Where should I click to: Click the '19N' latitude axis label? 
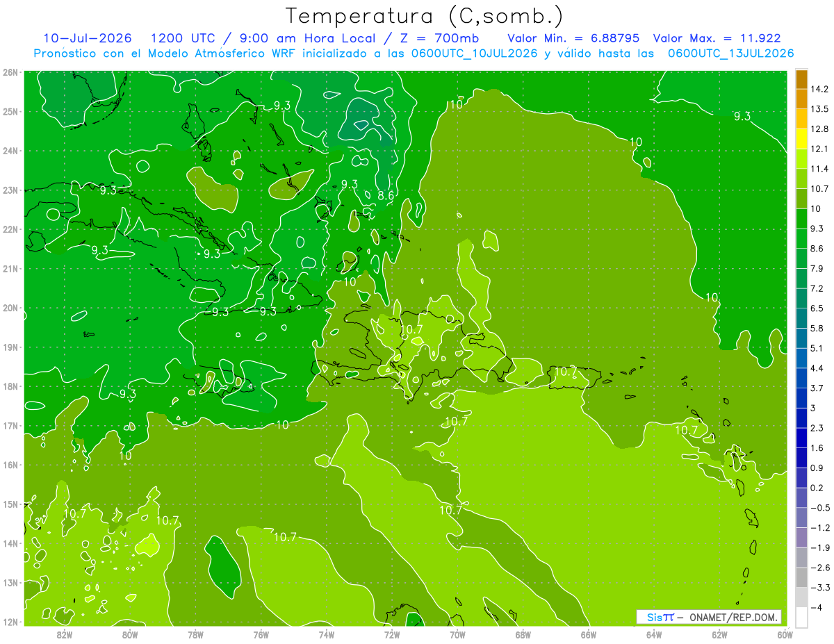(10, 347)
